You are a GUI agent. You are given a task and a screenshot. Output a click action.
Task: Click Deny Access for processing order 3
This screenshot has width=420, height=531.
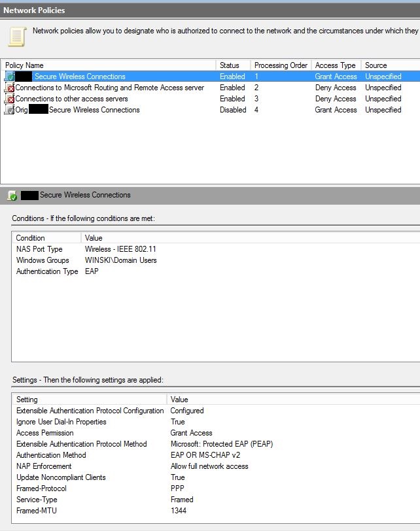click(336, 99)
